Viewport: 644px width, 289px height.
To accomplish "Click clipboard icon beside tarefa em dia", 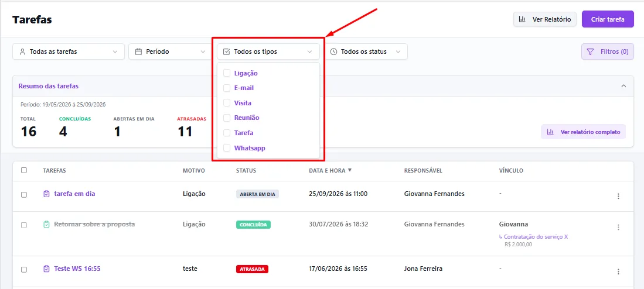I will (x=46, y=194).
